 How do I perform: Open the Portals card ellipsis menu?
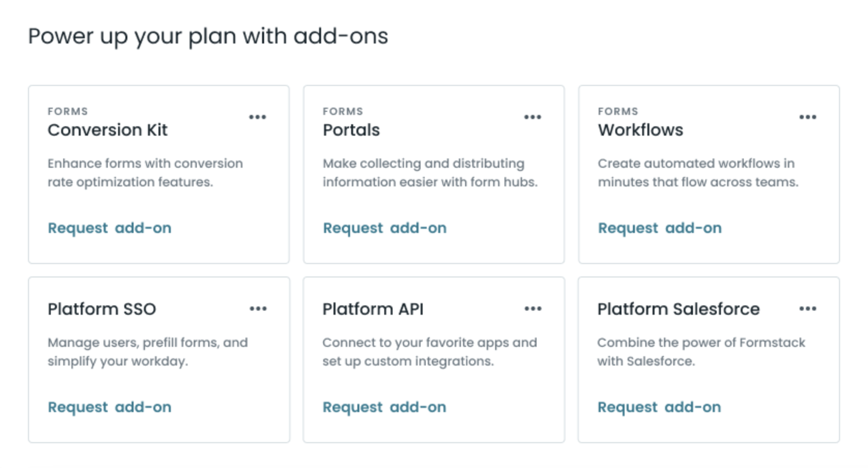click(532, 117)
